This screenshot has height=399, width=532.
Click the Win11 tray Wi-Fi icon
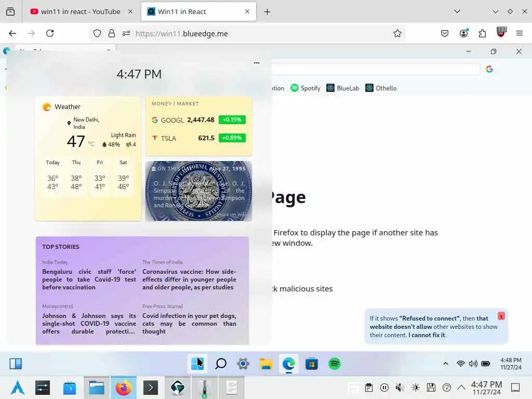click(x=460, y=364)
